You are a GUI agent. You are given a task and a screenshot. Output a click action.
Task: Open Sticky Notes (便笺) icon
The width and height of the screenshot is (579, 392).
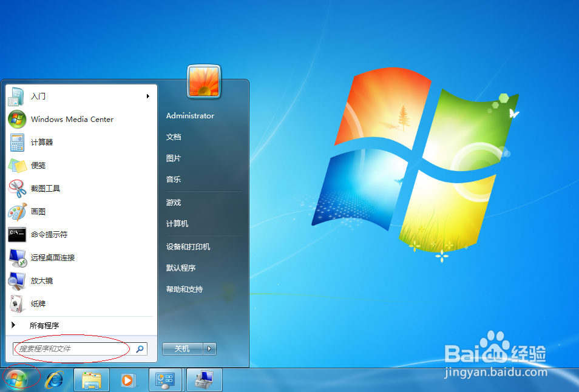click(18, 166)
